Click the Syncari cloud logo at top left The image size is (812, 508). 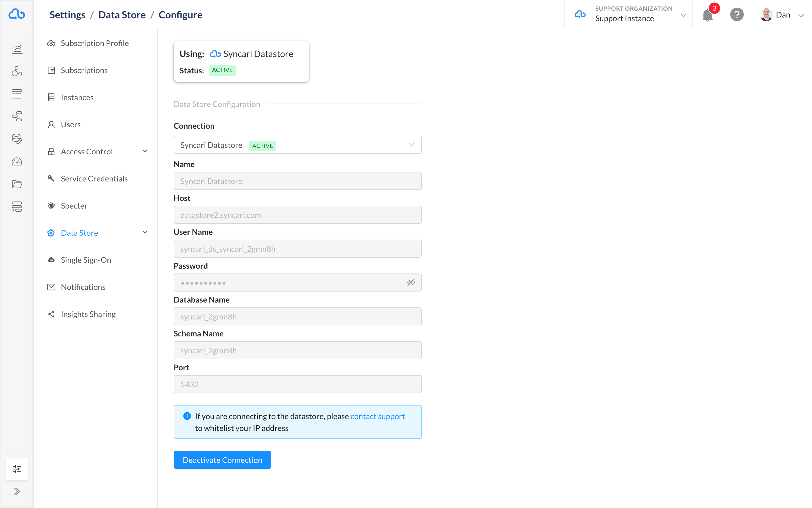pyautogui.click(x=16, y=14)
